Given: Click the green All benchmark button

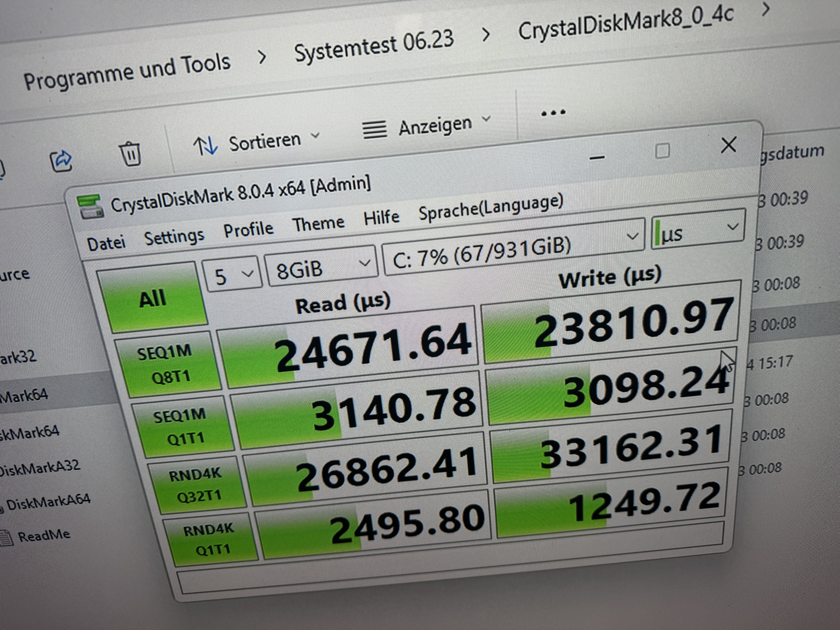Looking at the screenshot, I should coord(153,298).
